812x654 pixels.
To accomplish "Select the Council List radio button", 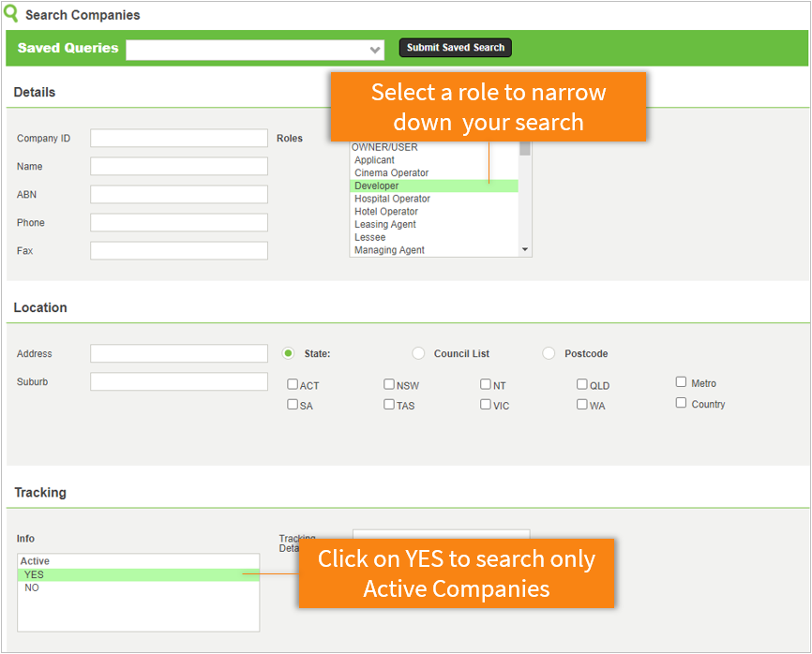I will tap(418, 353).
